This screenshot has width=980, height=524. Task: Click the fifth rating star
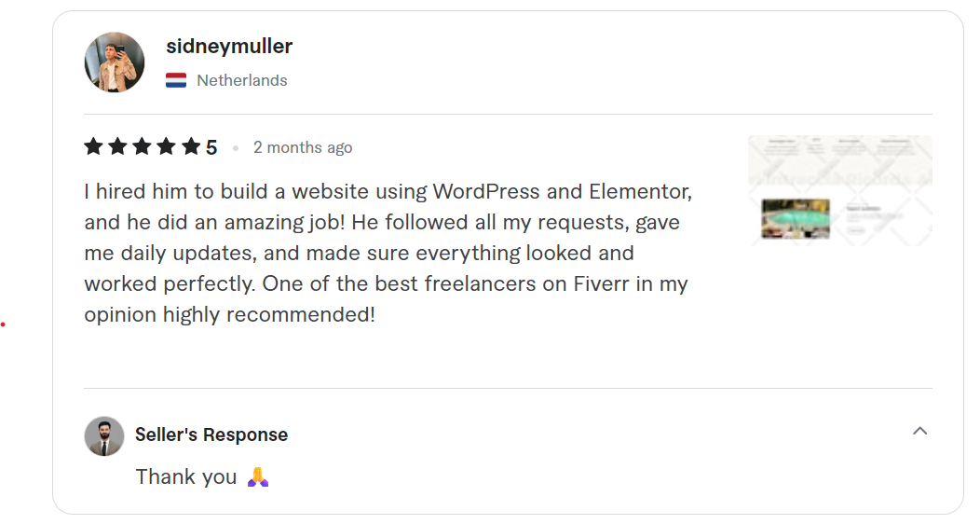[190, 146]
